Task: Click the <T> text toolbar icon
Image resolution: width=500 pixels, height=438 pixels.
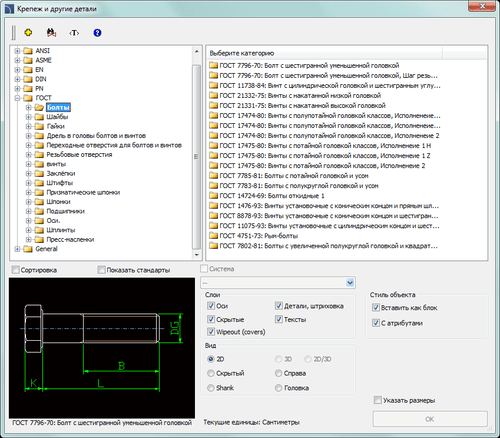Action: click(74, 33)
